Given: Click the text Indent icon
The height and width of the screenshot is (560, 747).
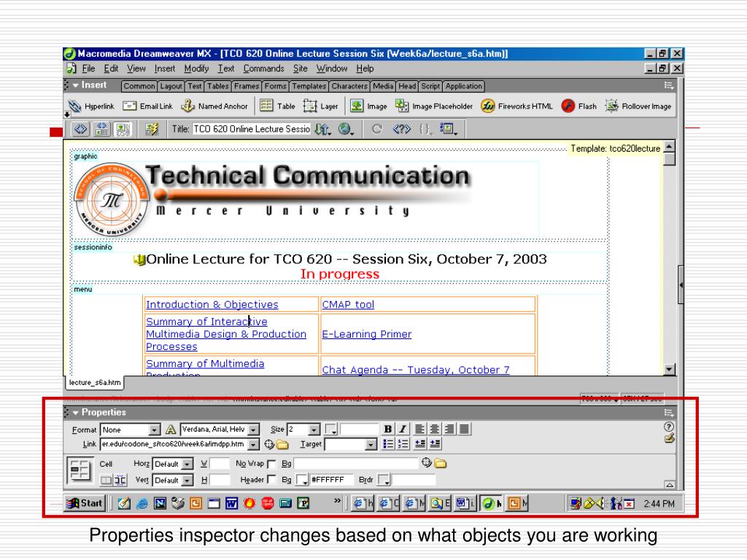Looking at the screenshot, I should point(435,444).
